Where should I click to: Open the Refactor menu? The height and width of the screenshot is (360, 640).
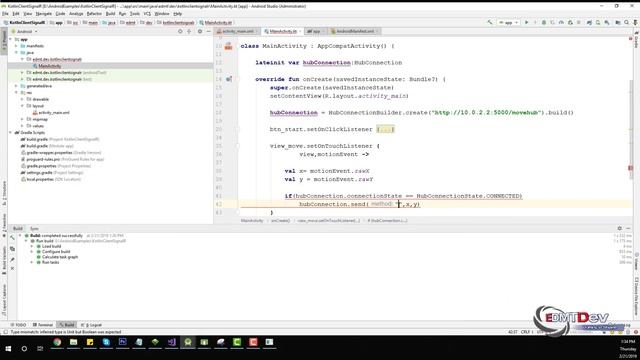[94, 13]
